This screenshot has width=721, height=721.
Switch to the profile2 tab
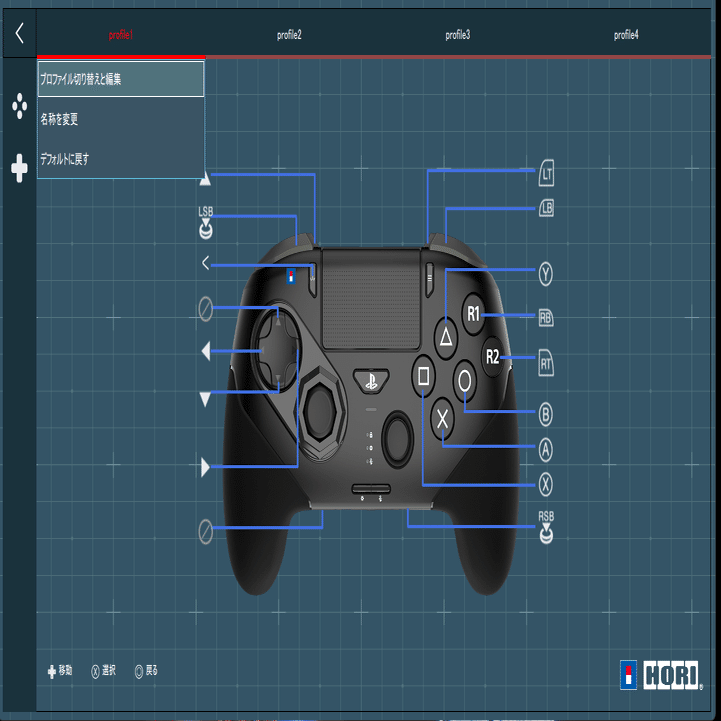click(x=289, y=35)
